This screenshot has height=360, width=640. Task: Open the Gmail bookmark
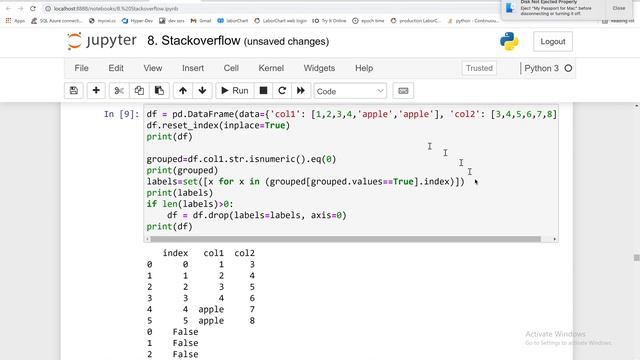[x=201, y=20]
